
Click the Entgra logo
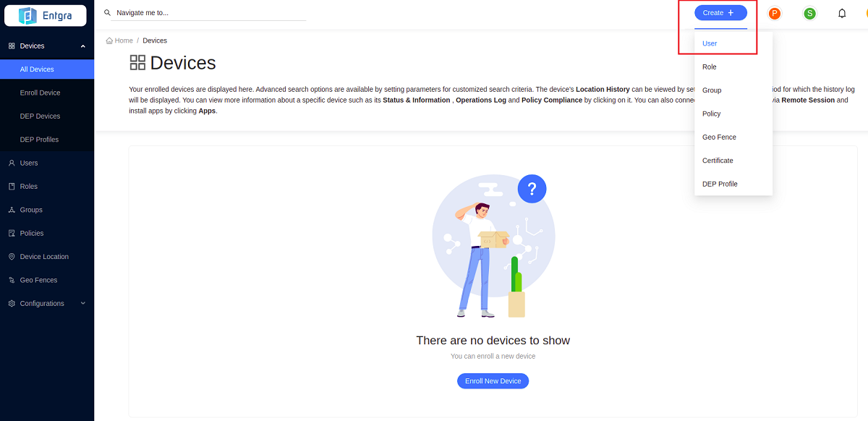pos(46,15)
